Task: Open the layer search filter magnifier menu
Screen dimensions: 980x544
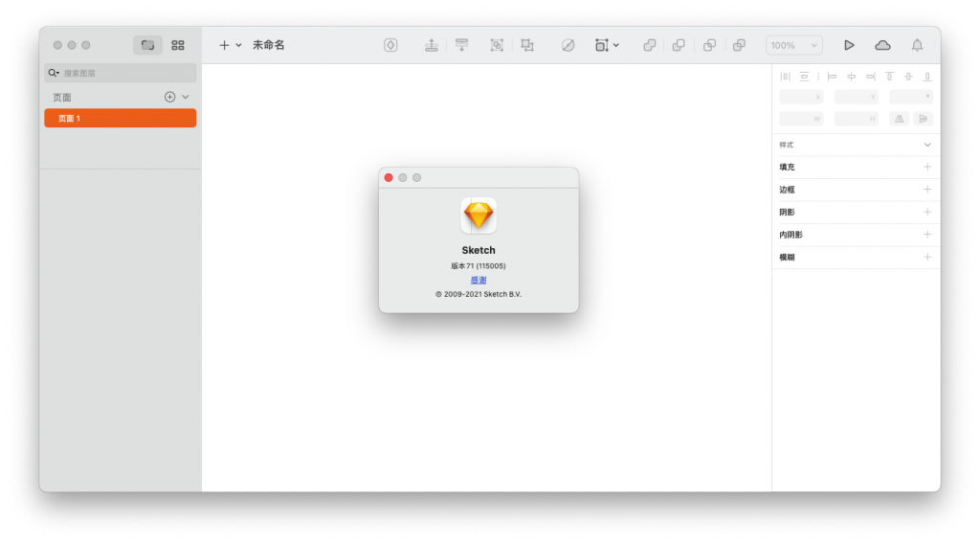Action: click(x=54, y=73)
